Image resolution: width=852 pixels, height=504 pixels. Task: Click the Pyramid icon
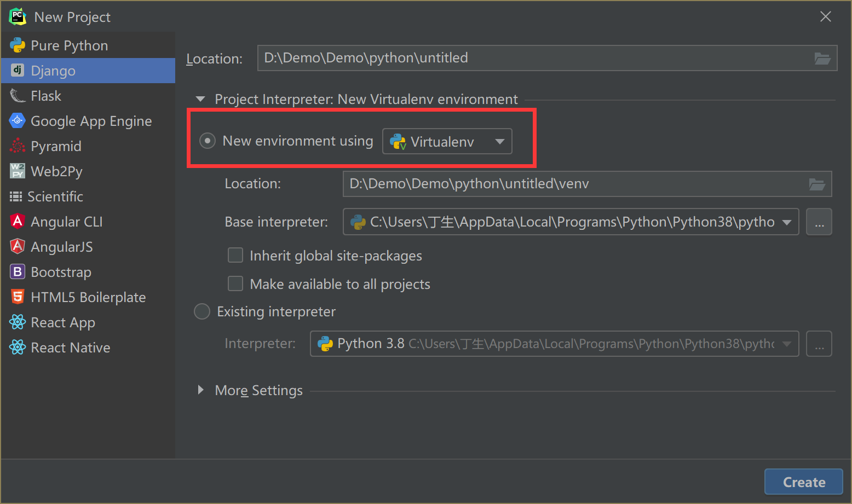(x=18, y=146)
